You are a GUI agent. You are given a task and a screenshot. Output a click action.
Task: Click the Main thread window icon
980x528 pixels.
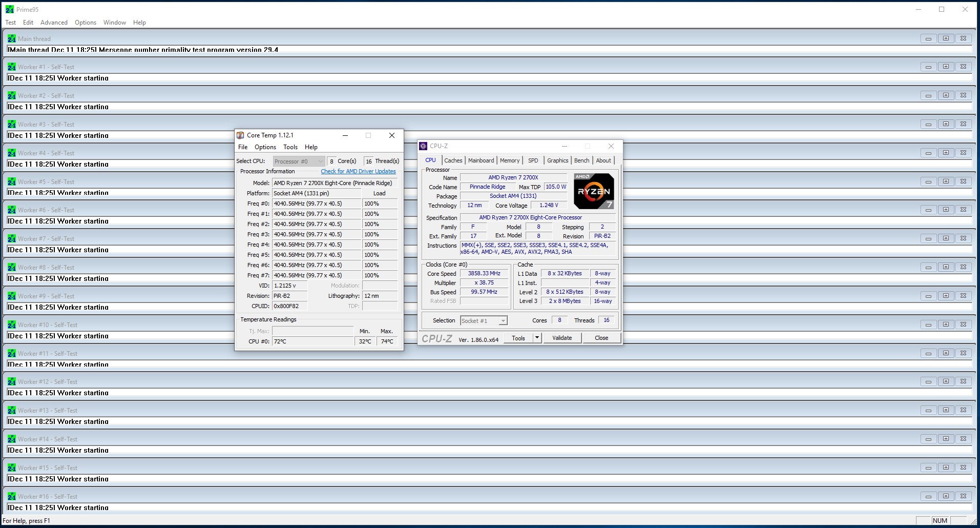[x=12, y=38]
